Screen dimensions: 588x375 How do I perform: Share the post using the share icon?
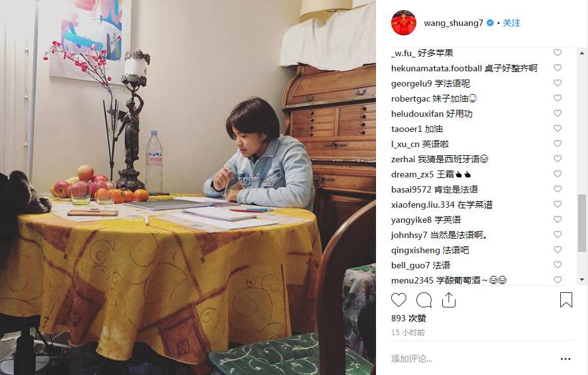(449, 300)
